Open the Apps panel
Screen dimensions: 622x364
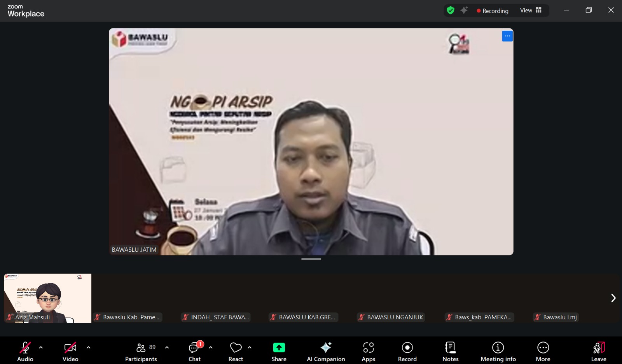(x=368, y=351)
